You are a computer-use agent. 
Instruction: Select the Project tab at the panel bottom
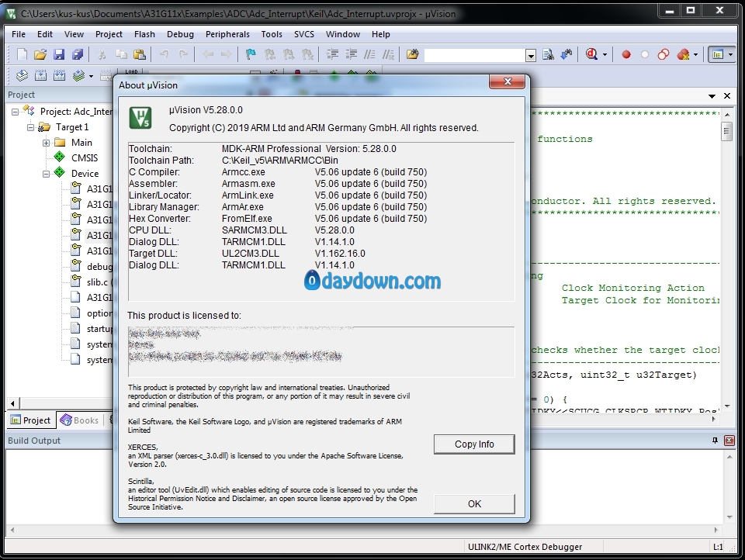pyautogui.click(x=31, y=420)
